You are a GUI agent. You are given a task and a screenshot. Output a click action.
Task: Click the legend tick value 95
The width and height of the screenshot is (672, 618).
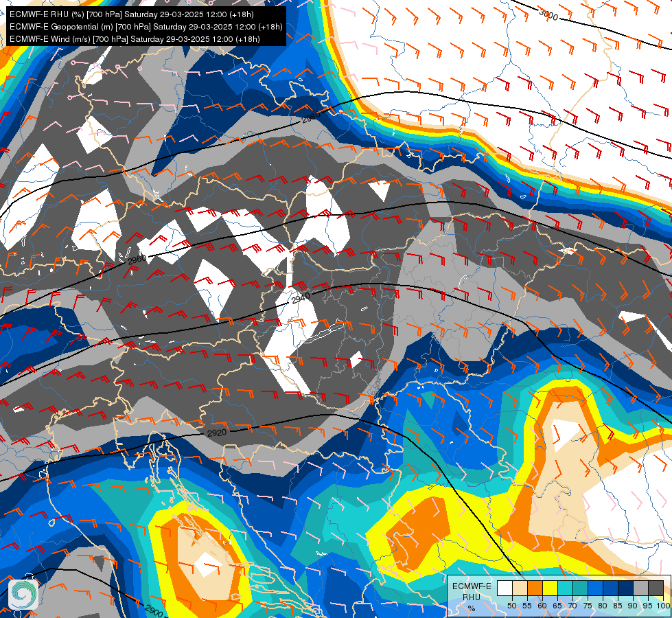pyautogui.click(x=648, y=606)
